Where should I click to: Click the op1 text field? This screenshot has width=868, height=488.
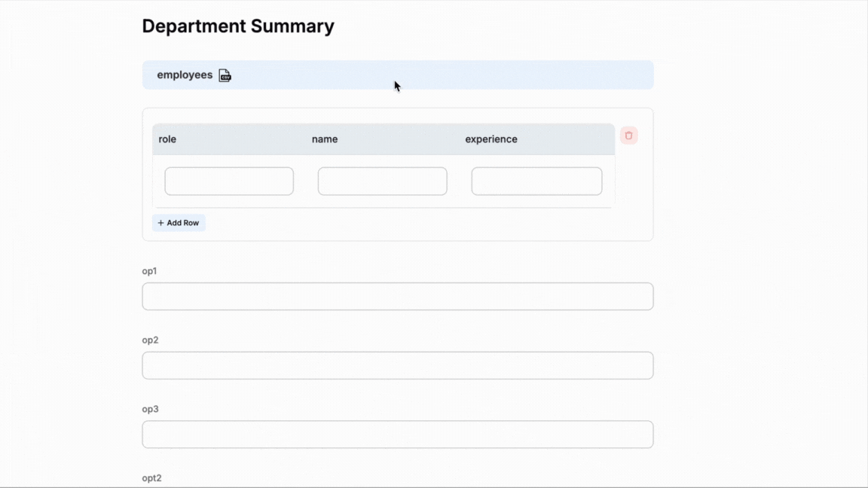[397, 296]
